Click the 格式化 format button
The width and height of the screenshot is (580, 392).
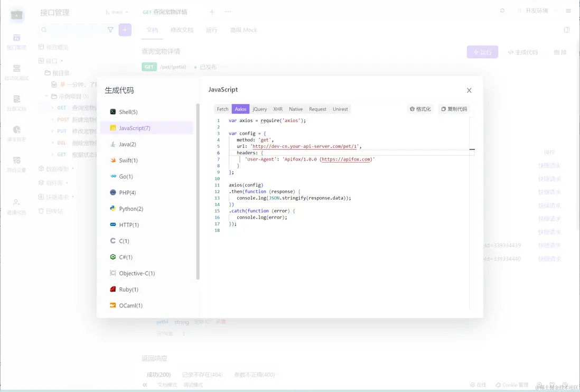pos(420,109)
